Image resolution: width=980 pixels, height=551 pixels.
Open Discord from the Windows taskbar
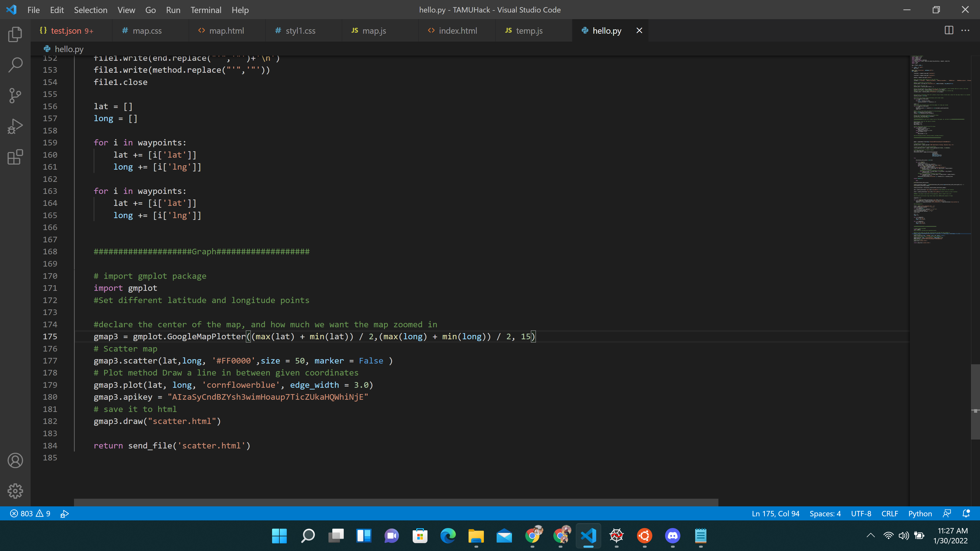pyautogui.click(x=673, y=536)
